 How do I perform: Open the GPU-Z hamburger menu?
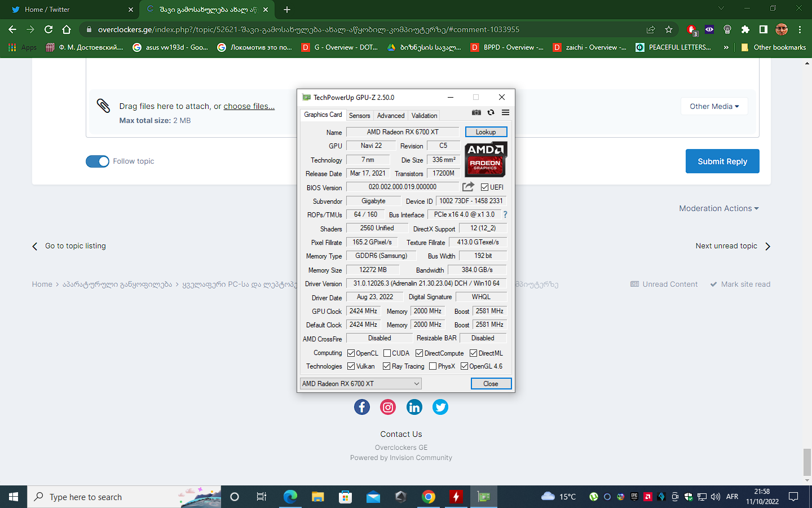tap(505, 112)
